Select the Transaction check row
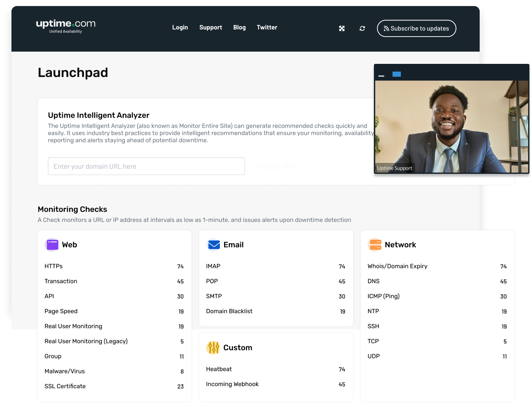 point(114,281)
